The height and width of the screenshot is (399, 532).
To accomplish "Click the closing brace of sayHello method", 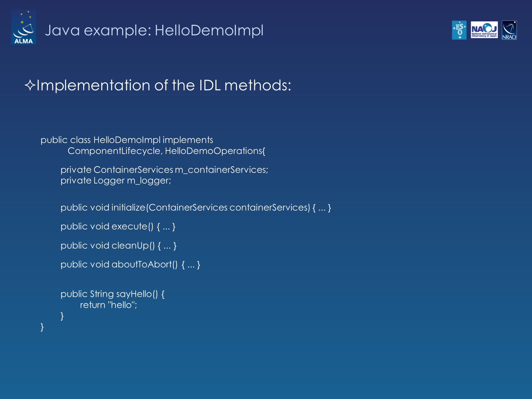I will pyautogui.click(x=62, y=316).
